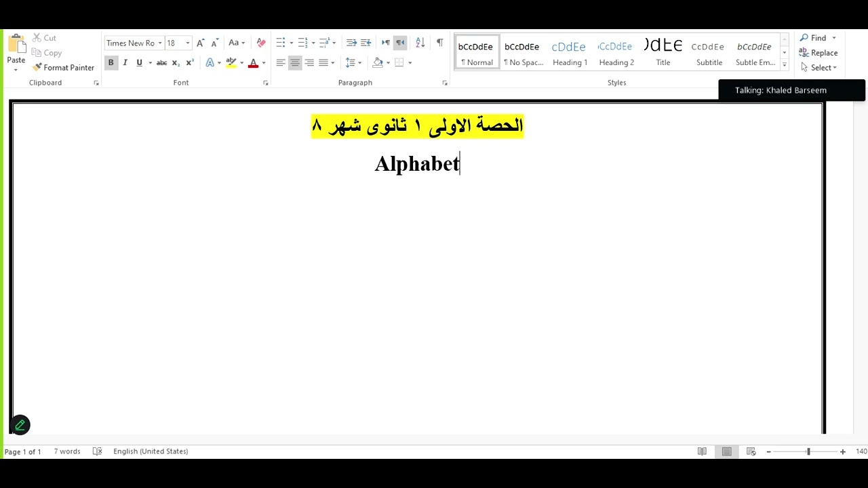Increase font size with Grow Font
The width and height of the screenshot is (868, 488).
coord(200,43)
